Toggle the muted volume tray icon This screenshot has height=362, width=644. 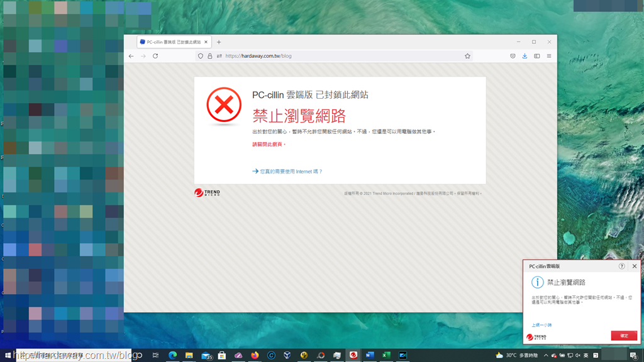(578, 356)
